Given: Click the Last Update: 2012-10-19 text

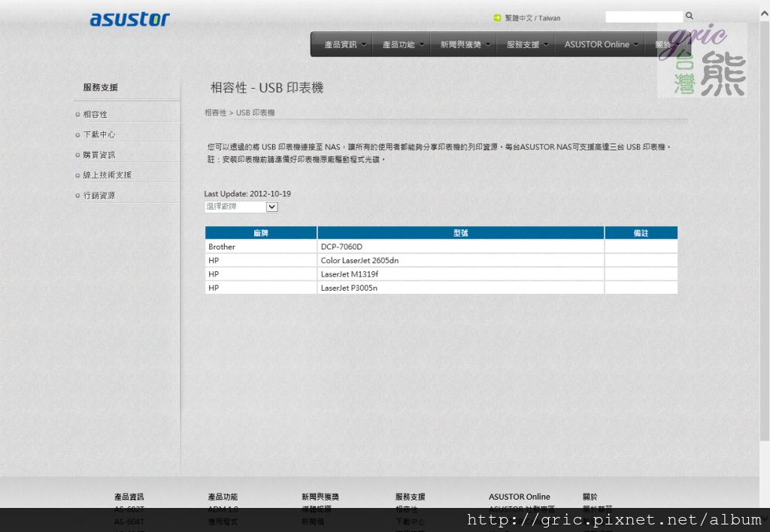Looking at the screenshot, I should [x=247, y=194].
